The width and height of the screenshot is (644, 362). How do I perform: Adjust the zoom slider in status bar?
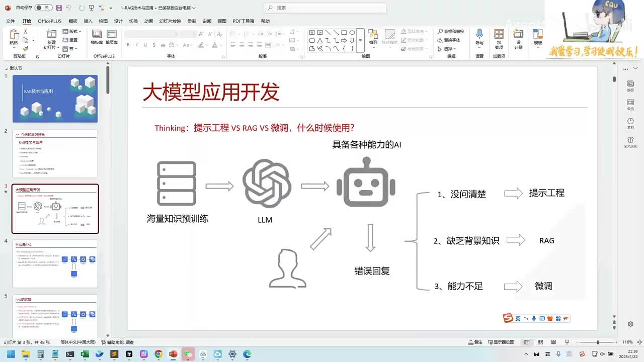click(x=598, y=342)
